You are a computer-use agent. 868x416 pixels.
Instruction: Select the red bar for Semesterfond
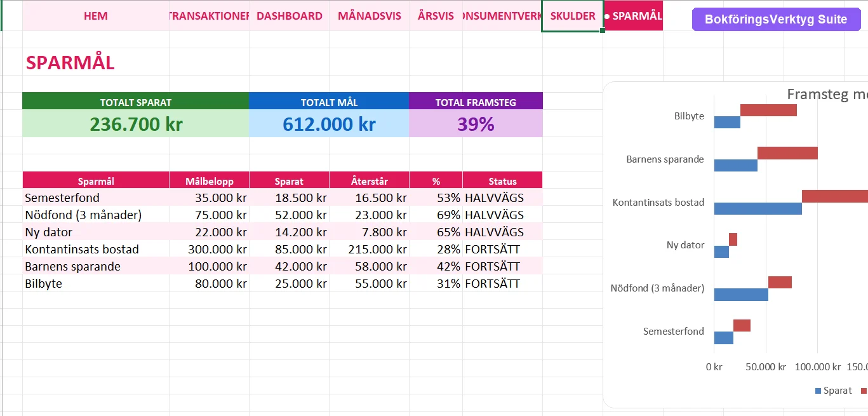pos(742,326)
